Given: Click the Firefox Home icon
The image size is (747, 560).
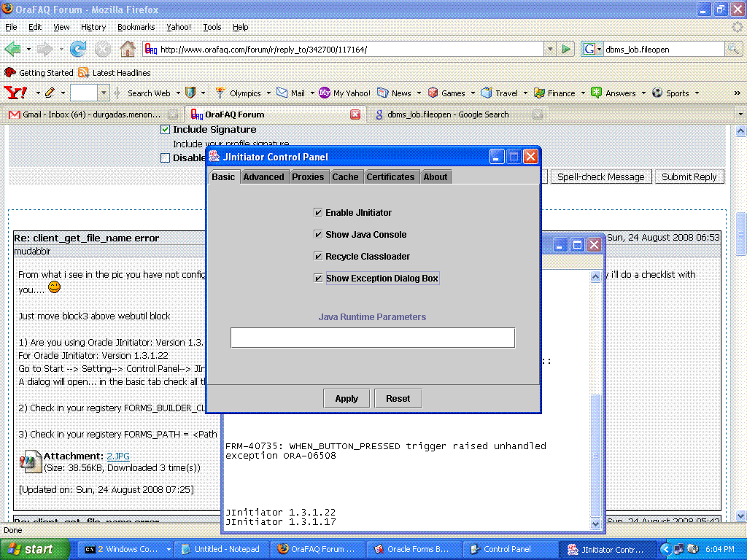Looking at the screenshot, I should [x=128, y=50].
